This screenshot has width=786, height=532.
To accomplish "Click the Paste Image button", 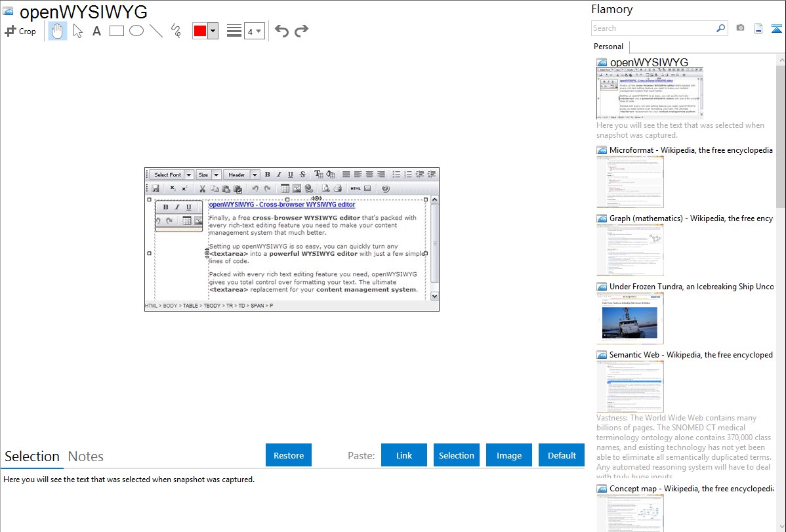I will [508, 455].
